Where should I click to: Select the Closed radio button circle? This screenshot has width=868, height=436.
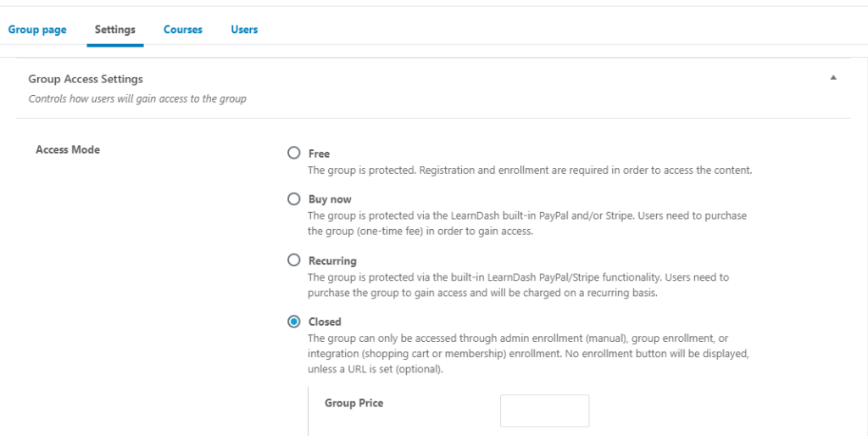click(294, 321)
